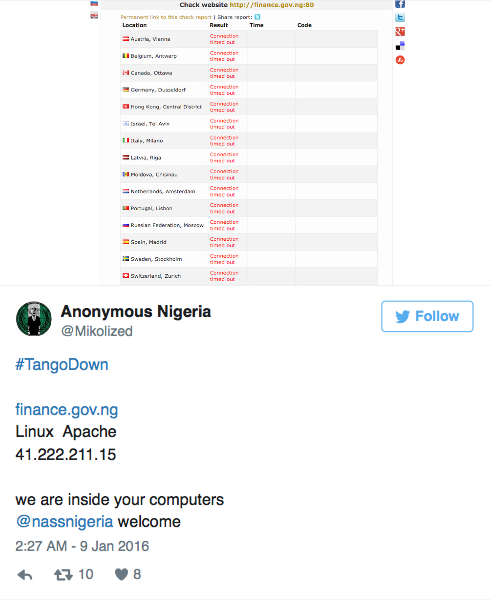491x600 pixels.
Task: Click the Delicious bookmark icon
Action: [400, 46]
